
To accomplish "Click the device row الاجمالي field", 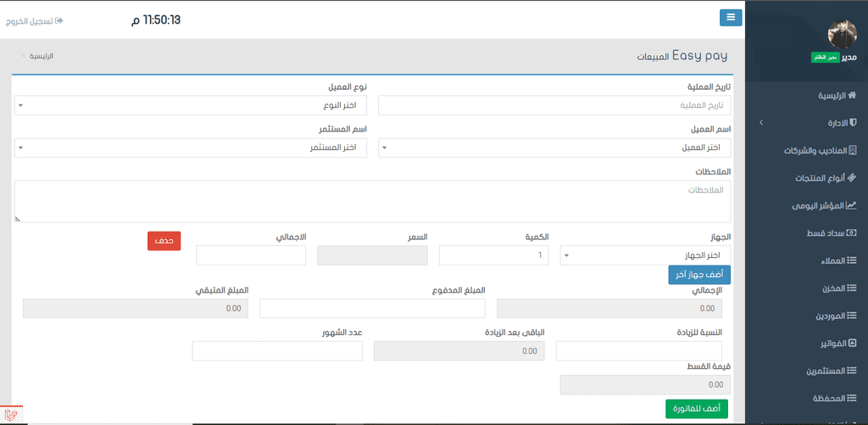I will click(251, 255).
